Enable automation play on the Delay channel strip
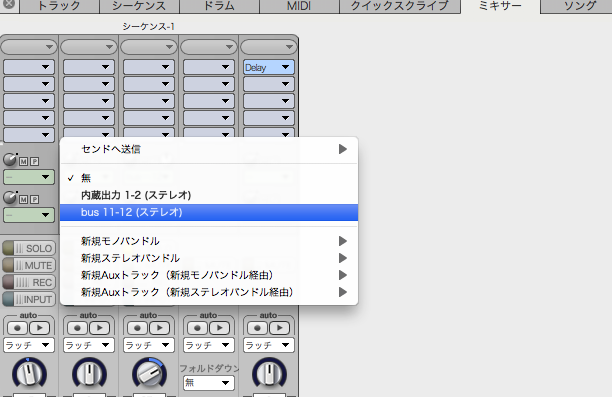The height and width of the screenshot is (397, 612). pyautogui.click(x=280, y=328)
